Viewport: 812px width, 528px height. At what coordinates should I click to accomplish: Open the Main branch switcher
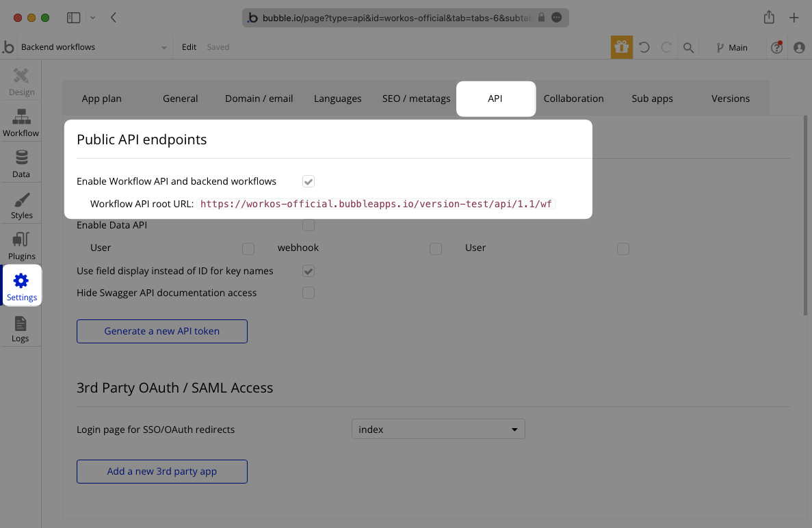pyautogui.click(x=732, y=48)
